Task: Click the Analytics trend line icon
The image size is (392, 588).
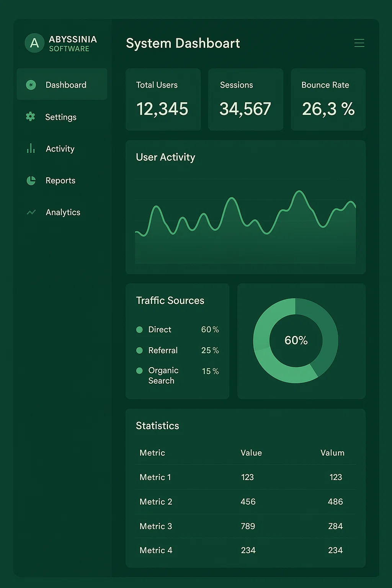Action: pyautogui.click(x=31, y=212)
